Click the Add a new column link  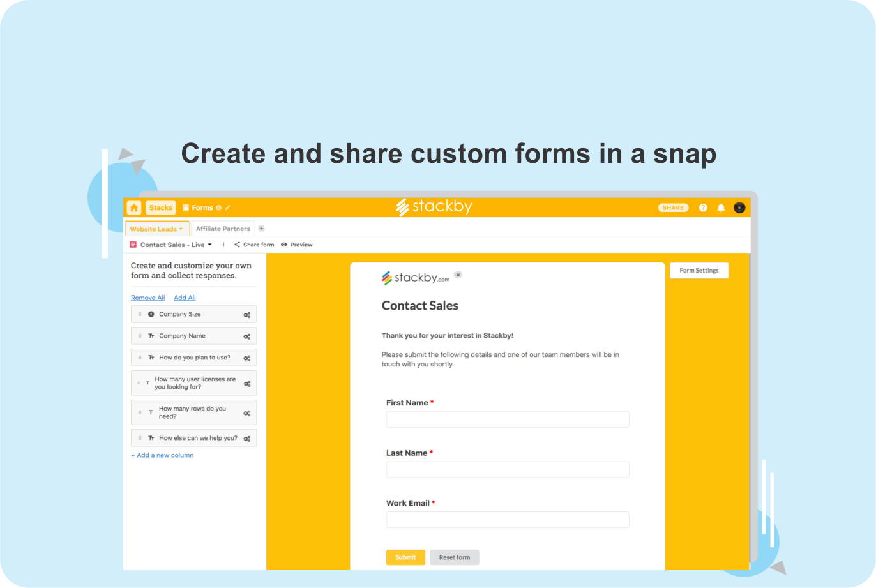coord(162,455)
